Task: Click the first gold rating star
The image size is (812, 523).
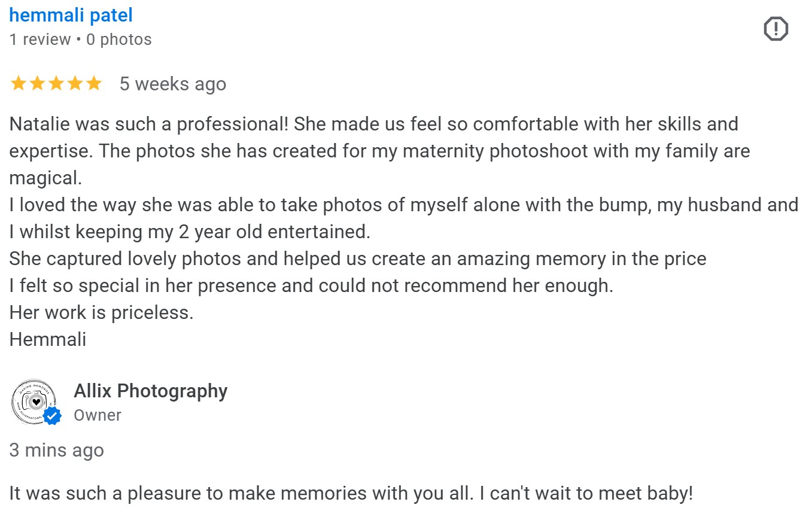Action: pyautogui.click(x=19, y=84)
